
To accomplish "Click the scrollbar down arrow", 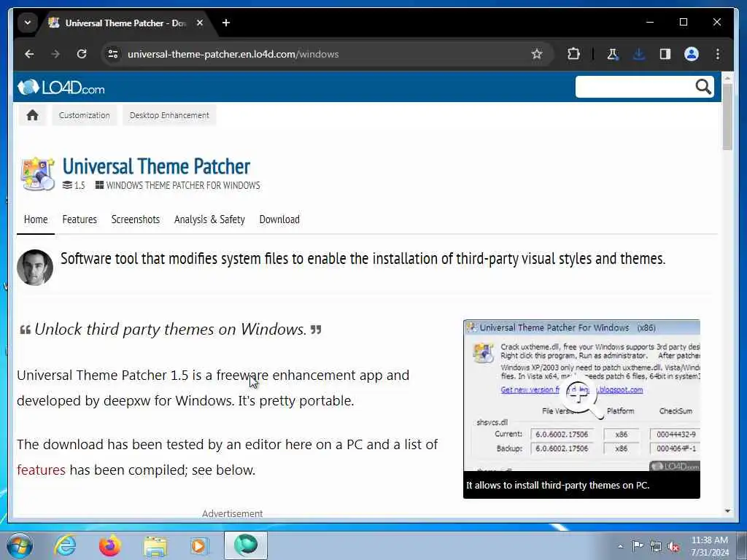I will tap(727, 511).
